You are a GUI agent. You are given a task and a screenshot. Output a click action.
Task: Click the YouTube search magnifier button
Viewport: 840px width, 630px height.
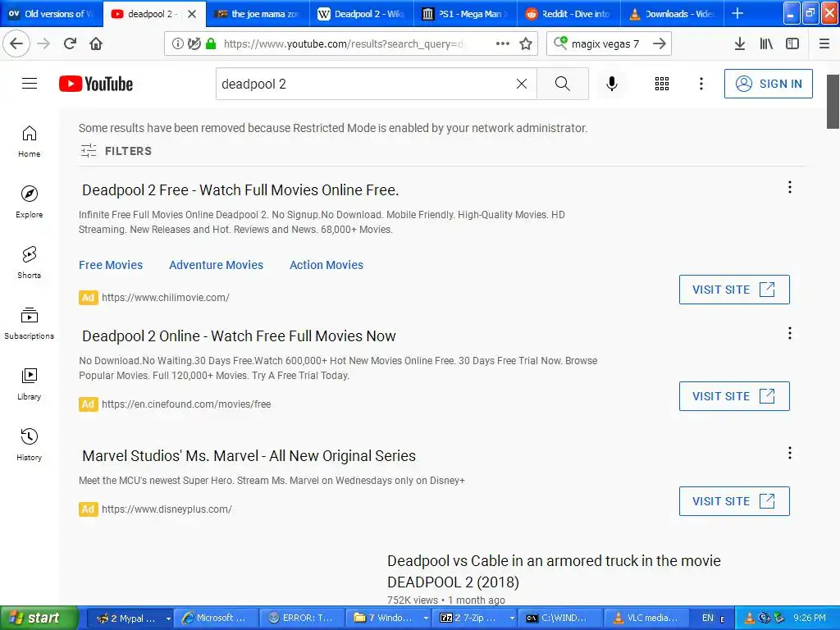[x=563, y=84]
